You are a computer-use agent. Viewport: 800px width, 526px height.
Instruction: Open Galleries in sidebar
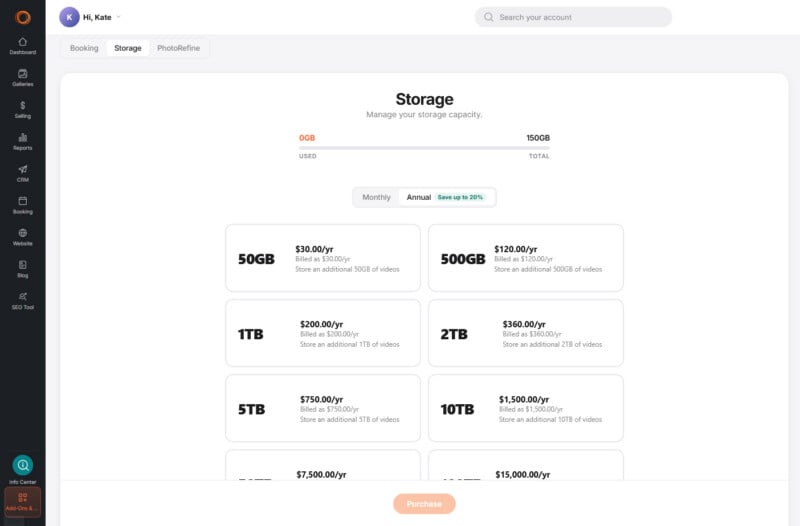pyautogui.click(x=22, y=78)
